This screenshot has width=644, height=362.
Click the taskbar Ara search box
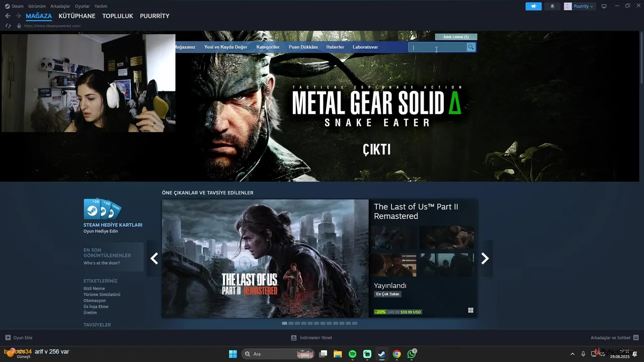click(x=278, y=354)
